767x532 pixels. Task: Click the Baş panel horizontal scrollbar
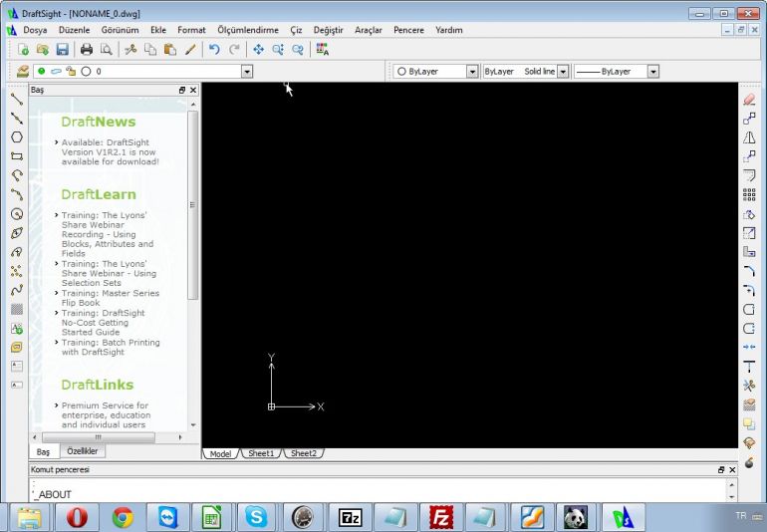click(99, 437)
